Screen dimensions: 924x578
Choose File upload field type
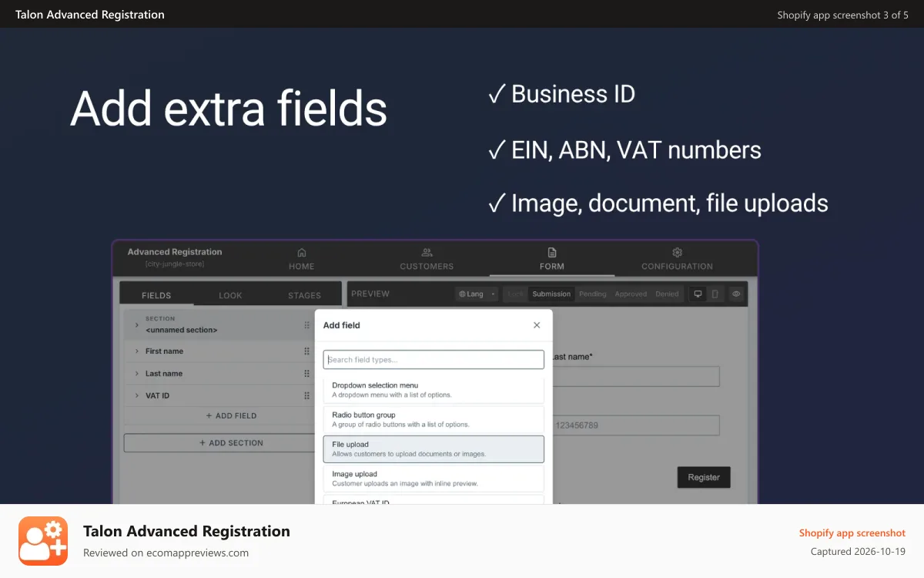click(x=434, y=449)
